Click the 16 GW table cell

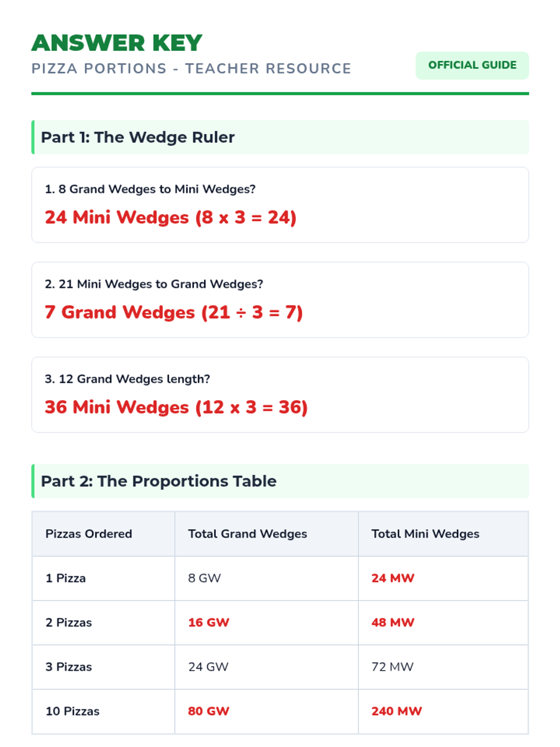tap(266, 622)
